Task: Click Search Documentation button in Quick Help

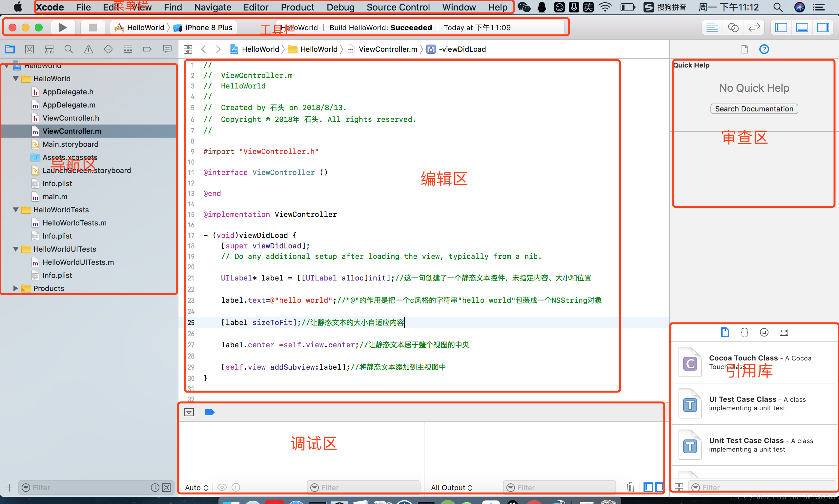Action: (754, 108)
